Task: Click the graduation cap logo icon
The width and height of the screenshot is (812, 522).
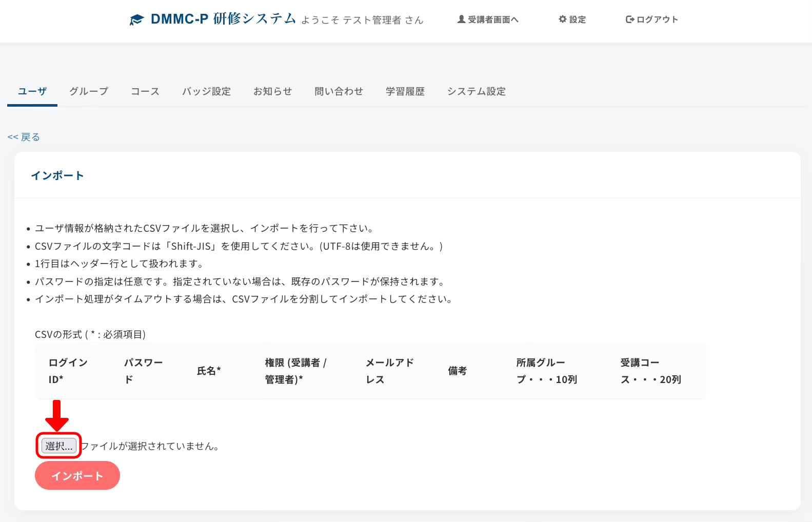Action: point(136,20)
